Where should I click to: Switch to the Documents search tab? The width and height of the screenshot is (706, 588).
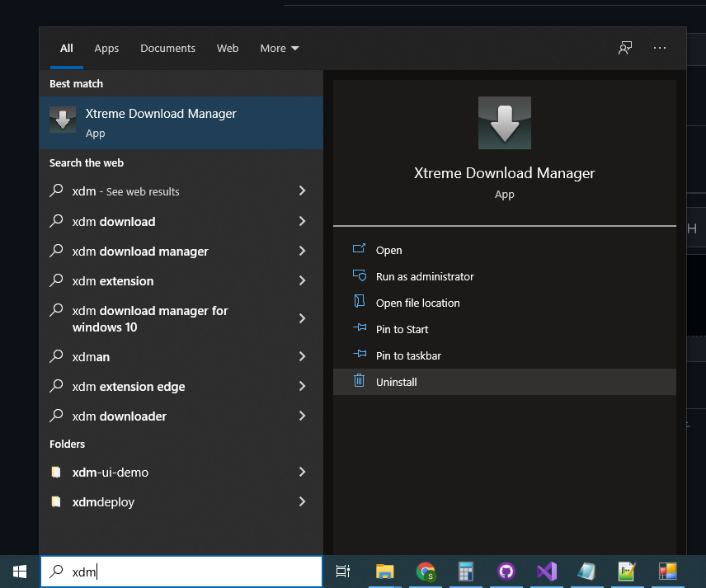point(167,48)
